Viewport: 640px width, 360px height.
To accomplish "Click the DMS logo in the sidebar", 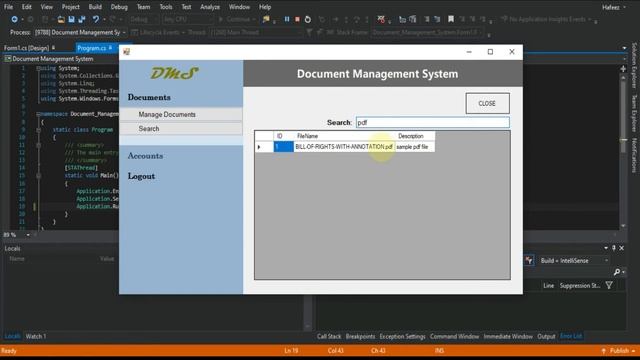I will 174,73.
